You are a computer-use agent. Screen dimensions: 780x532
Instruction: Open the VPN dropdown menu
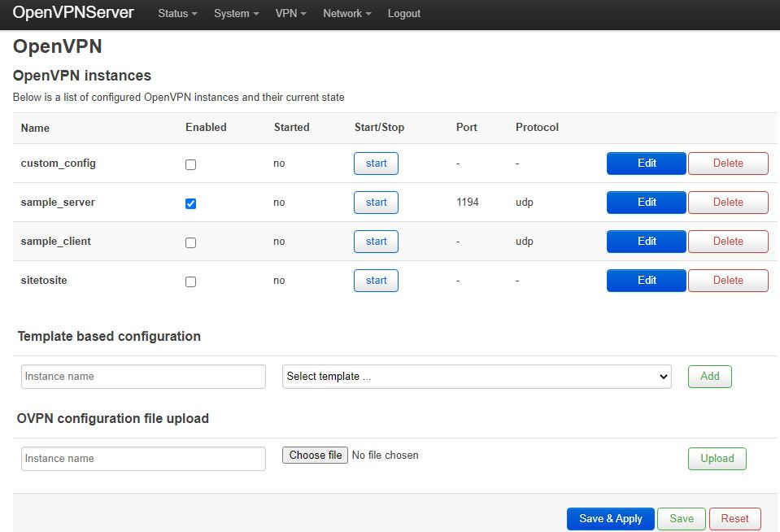coord(290,14)
